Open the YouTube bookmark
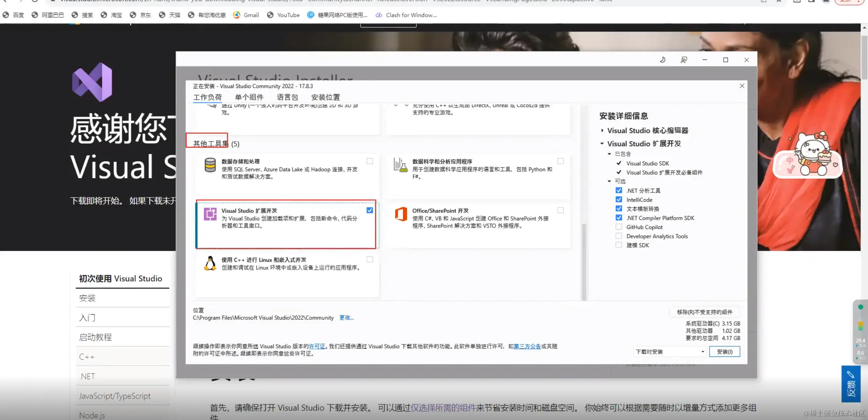868x420 pixels. pyautogui.click(x=283, y=15)
